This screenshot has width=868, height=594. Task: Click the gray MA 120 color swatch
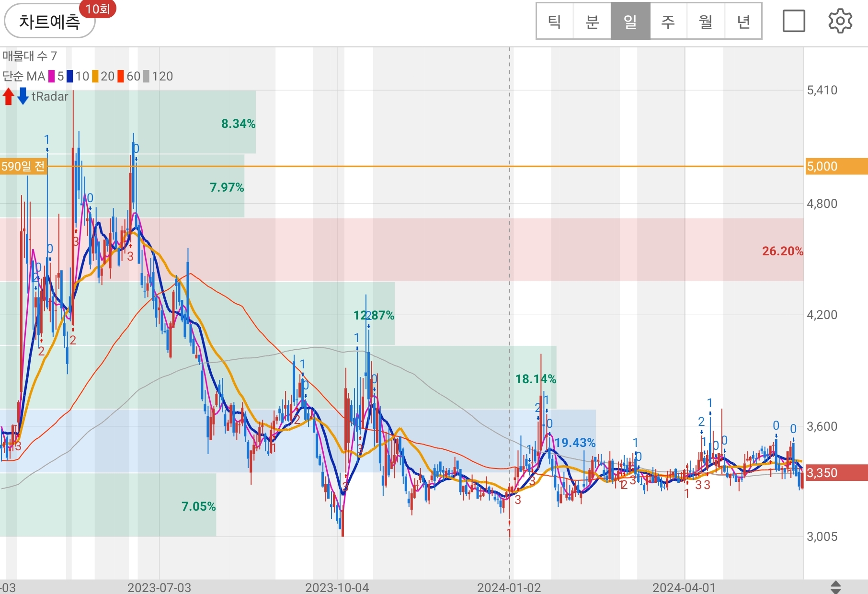(147, 76)
